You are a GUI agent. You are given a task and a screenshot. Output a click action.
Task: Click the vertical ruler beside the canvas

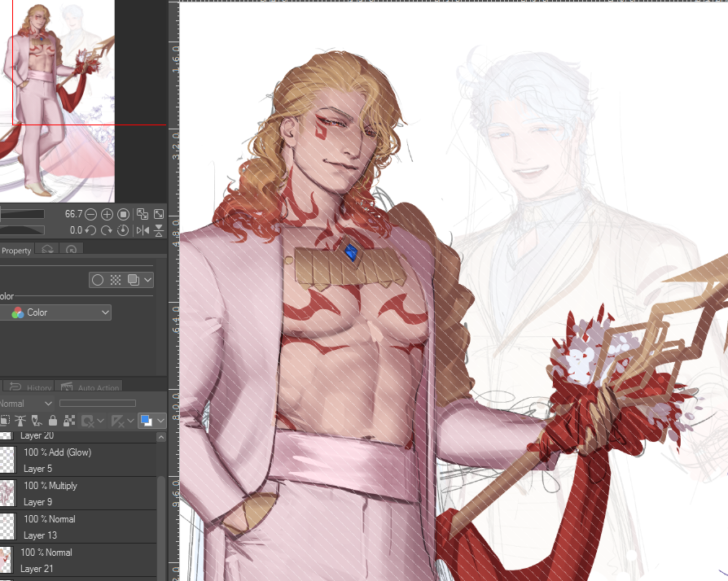click(174, 290)
